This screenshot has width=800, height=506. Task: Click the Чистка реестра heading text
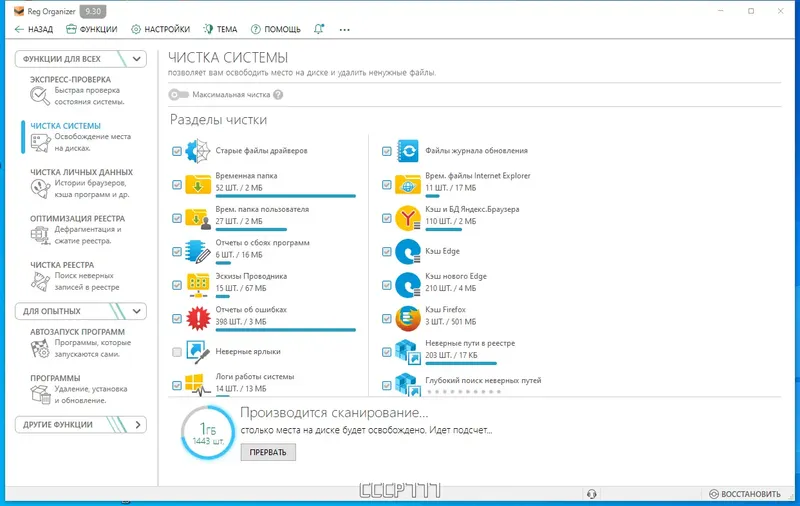(62, 265)
